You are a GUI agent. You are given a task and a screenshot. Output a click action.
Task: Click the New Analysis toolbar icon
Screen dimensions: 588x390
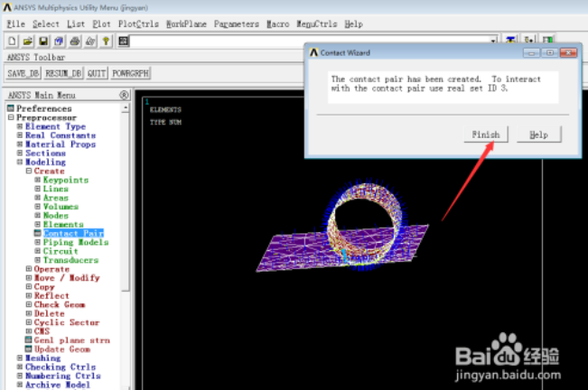point(12,41)
